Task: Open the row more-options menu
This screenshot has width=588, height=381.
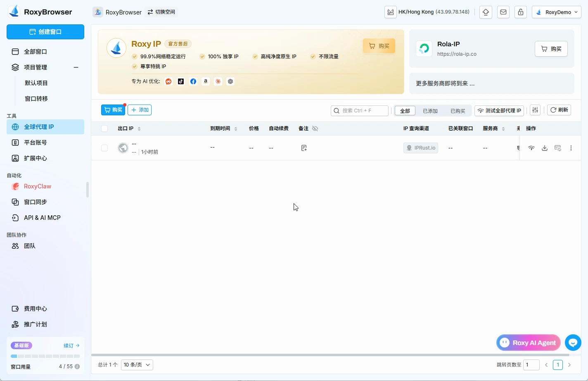Action: (571, 148)
